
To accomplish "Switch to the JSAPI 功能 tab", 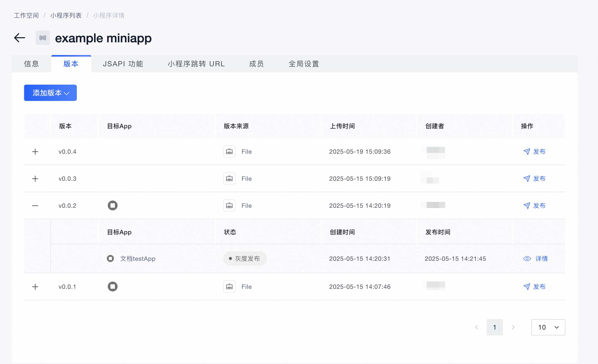I will [x=123, y=64].
